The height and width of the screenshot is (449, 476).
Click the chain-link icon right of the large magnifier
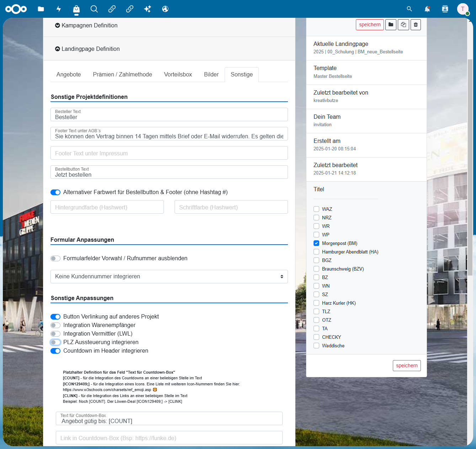(x=112, y=9)
